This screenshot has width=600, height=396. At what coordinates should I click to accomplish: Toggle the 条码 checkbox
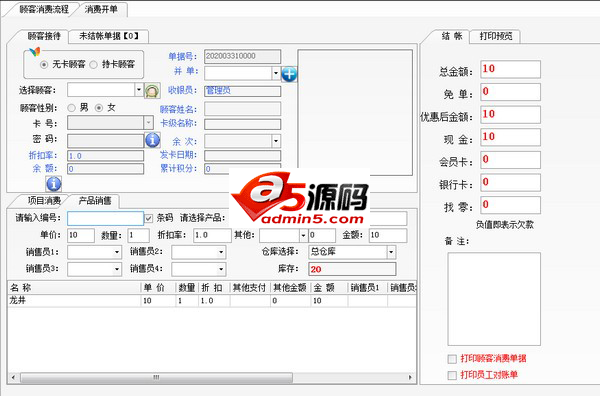[x=148, y=218]
